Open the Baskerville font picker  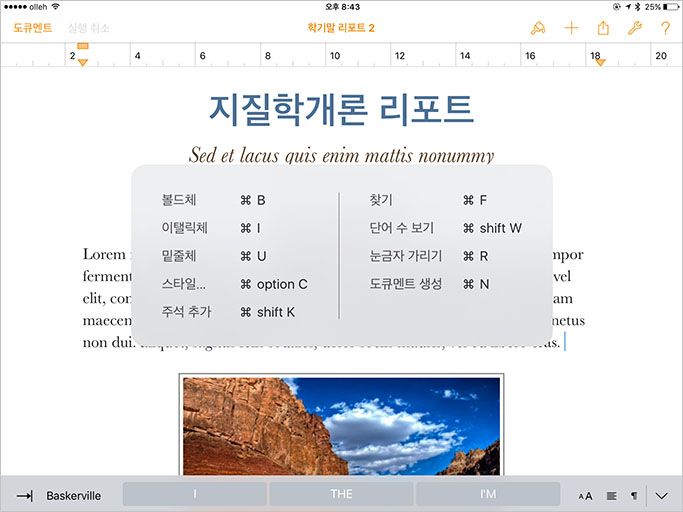click(x=74, y=496)
